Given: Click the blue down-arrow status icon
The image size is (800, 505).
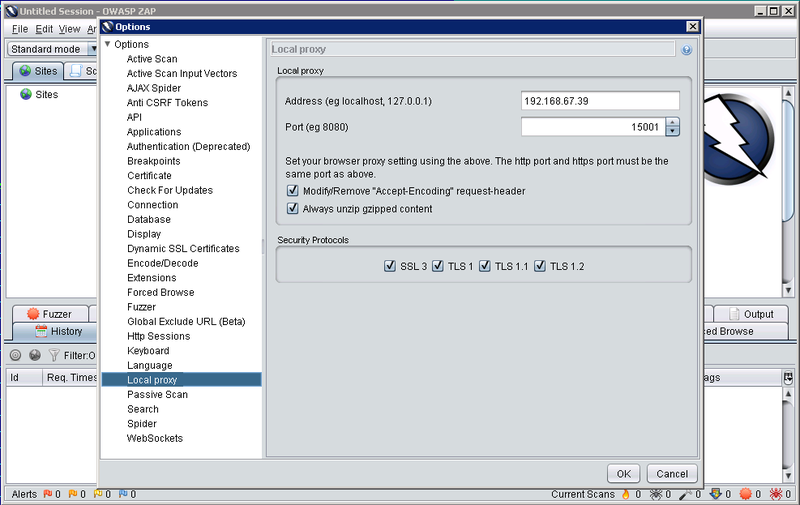Looking at the screenshot, I should pos(716,494).
